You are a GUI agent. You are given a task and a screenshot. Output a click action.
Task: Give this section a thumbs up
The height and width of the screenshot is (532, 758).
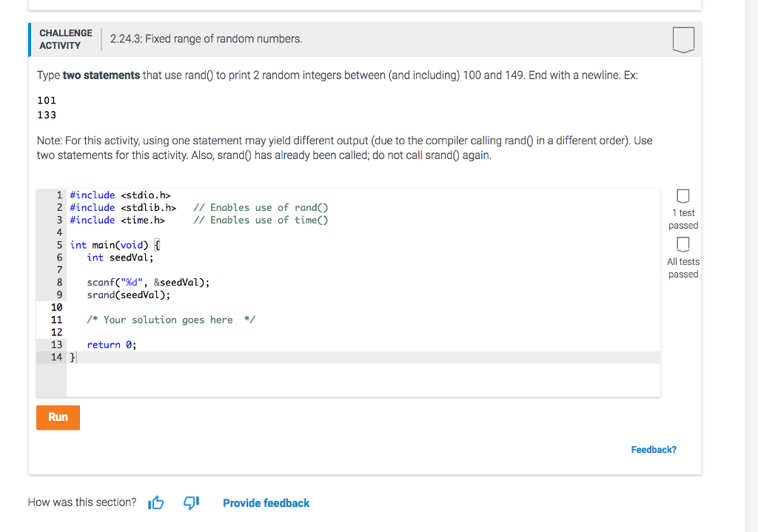click(x=155, y=502)
